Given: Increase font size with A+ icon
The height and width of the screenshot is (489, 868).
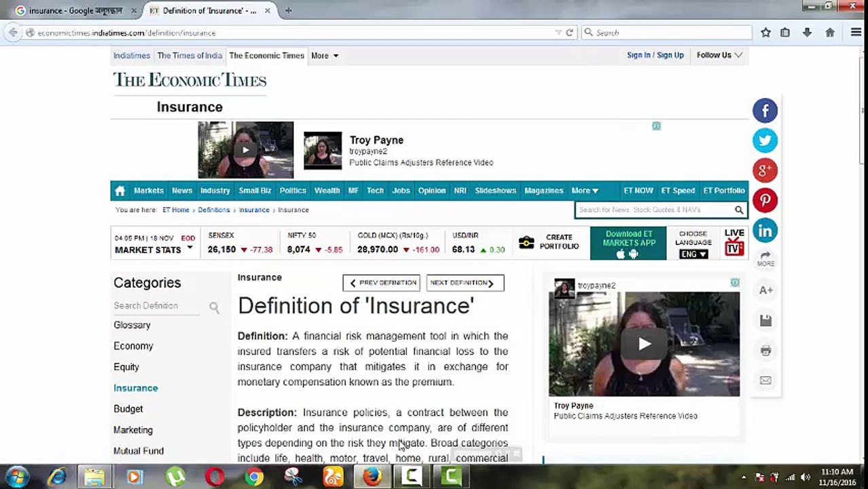Looking at the screenshot, I should click(765, 290).
